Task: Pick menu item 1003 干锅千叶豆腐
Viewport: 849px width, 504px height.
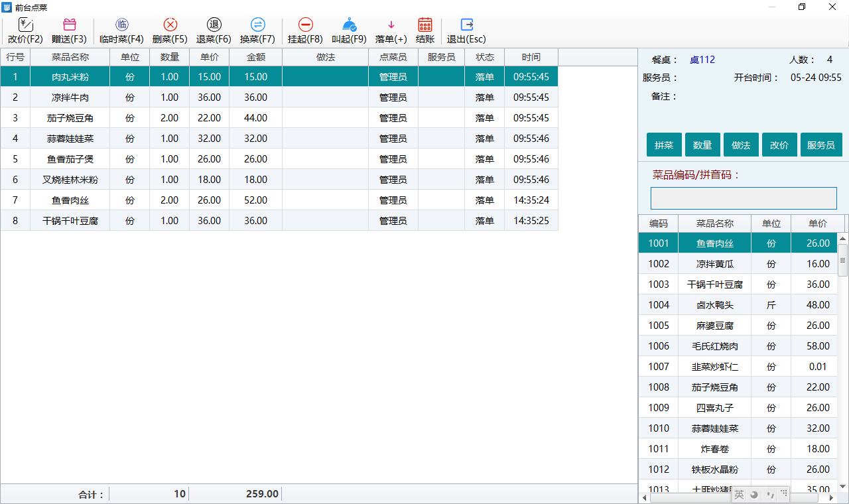Action: 738,284
